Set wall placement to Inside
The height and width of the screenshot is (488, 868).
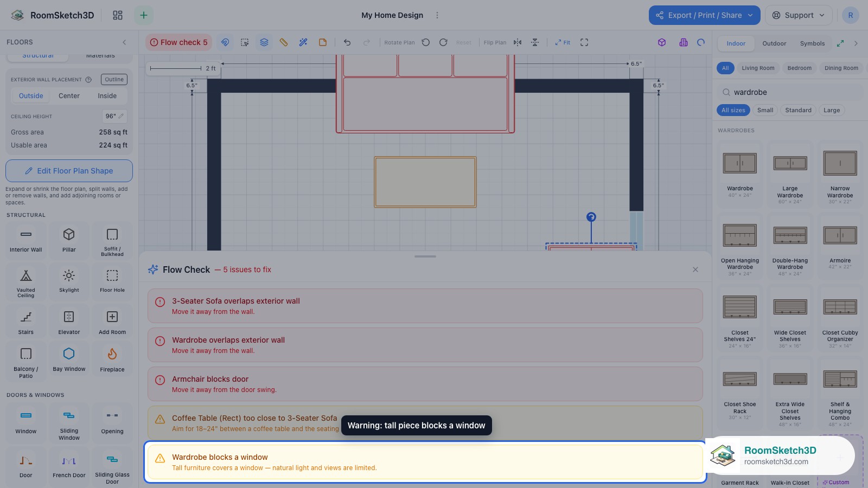point(107,96)
